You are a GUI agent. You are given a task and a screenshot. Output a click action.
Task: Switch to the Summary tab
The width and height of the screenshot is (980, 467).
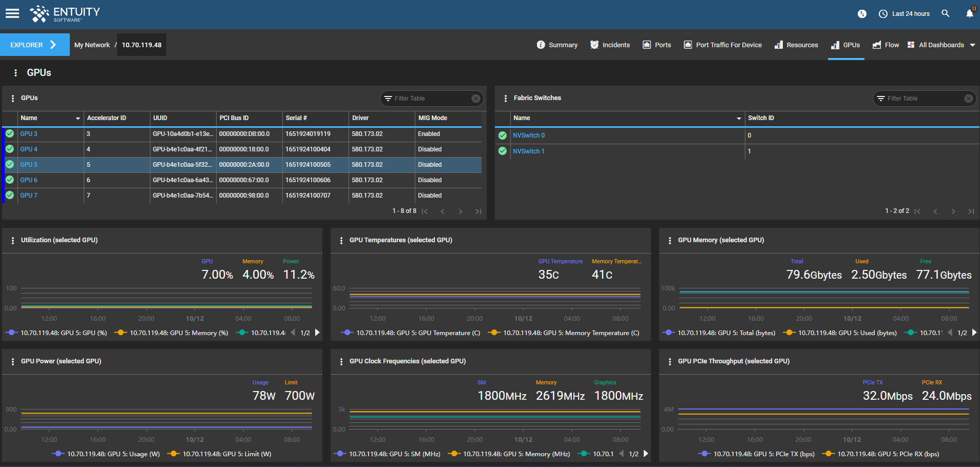(557, 45)
